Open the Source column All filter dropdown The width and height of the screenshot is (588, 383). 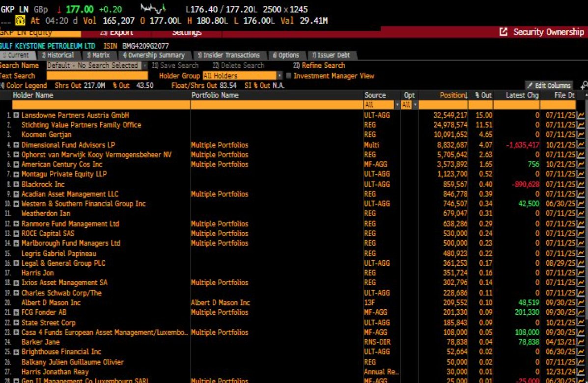(x=381, y=105)
